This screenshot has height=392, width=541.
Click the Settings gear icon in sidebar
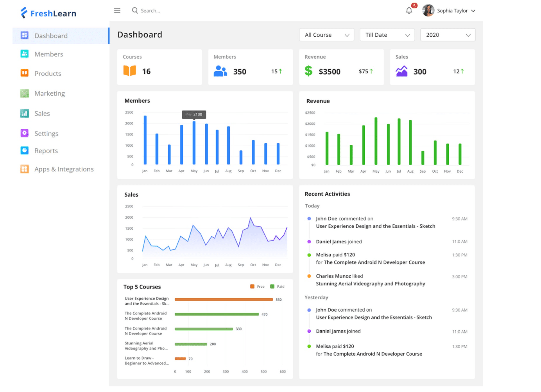pyautogui.click(x=25, y=133)
